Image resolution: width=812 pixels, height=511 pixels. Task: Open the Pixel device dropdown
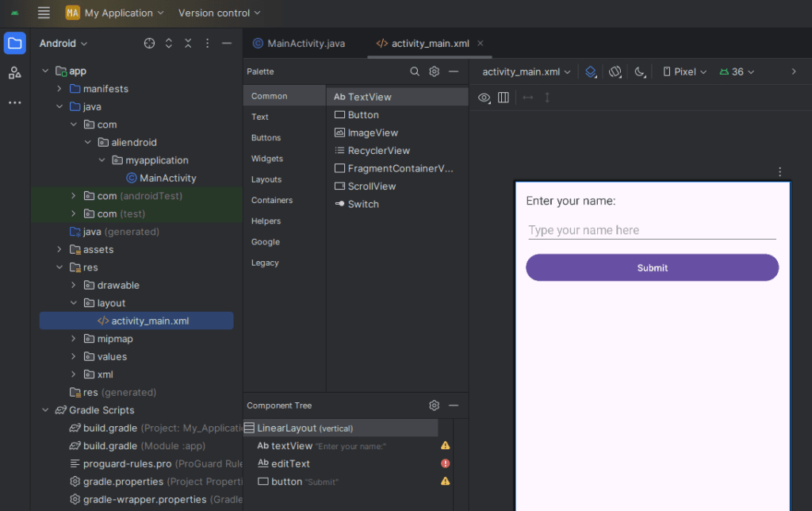coord(684,72)
